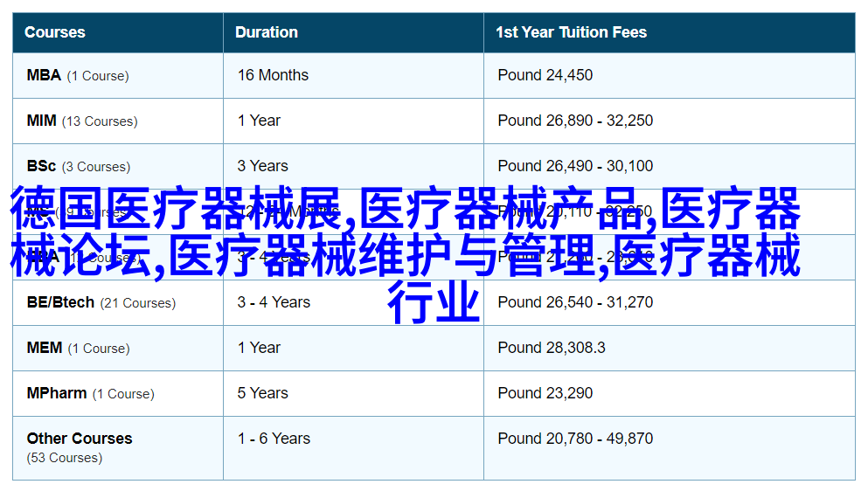Open the BE/Btech course entry

(60, 302)
